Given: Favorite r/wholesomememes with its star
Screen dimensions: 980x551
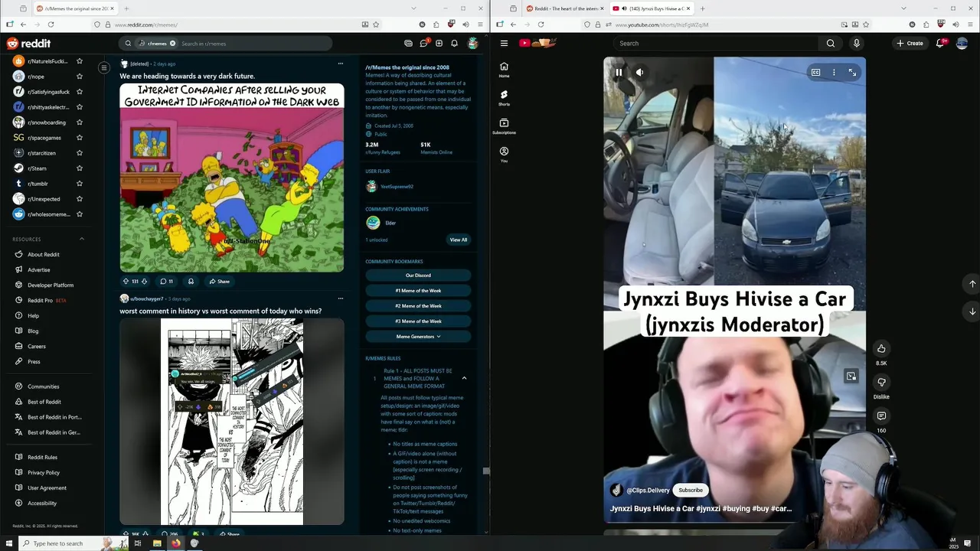Looking at the screenshot, I should coord(79,214).
